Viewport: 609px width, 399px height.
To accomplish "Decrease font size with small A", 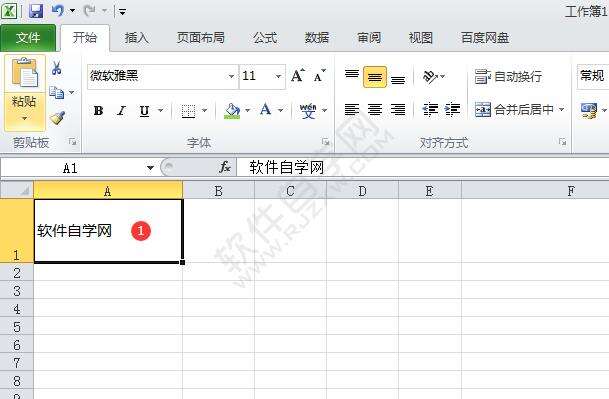I will point(320,76).
